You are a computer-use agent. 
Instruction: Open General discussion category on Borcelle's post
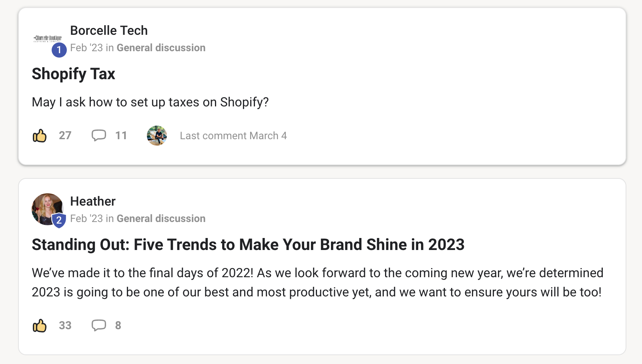pos(161,48)
